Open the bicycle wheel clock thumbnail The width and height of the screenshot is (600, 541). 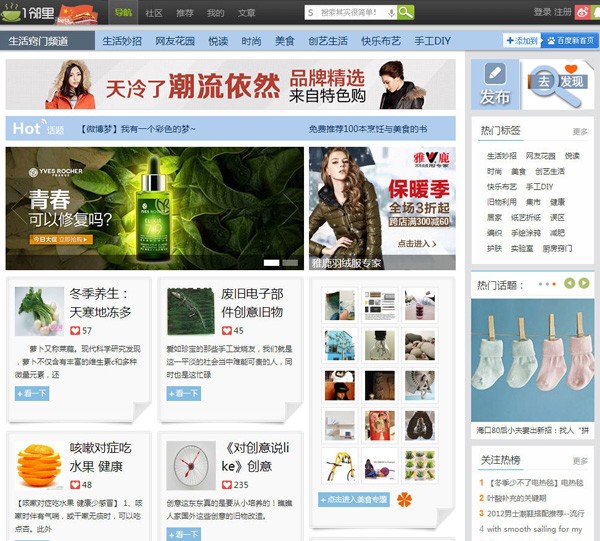(191, 466)
